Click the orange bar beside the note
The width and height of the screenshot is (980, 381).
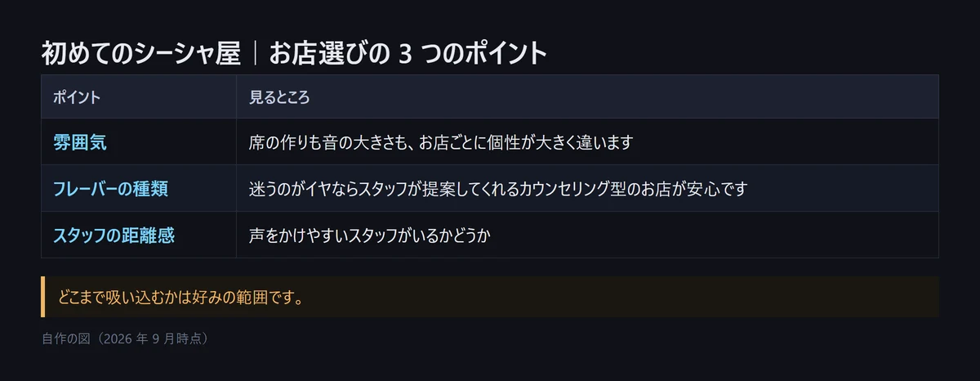click(42, 297)
